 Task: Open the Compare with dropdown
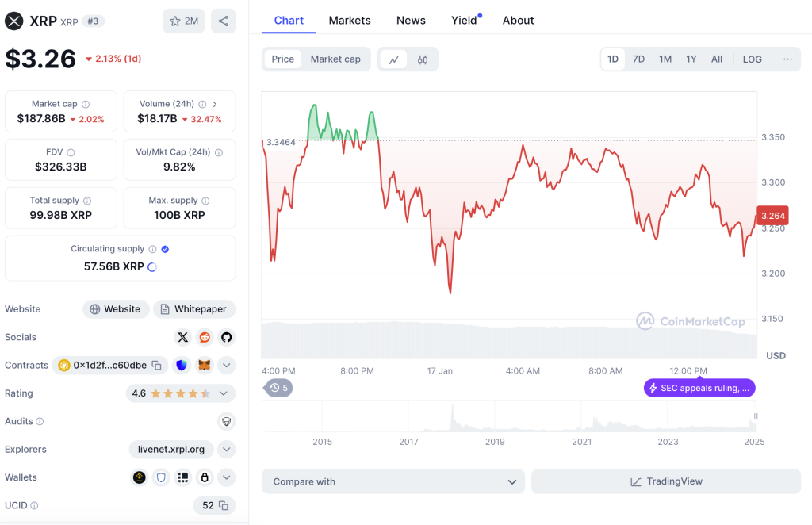[x=393, y=481]
